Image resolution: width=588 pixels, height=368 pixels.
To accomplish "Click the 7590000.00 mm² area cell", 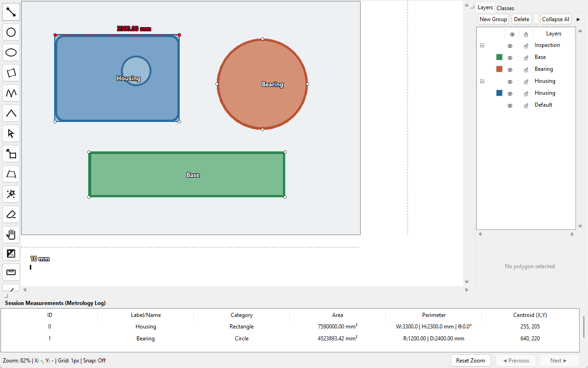I will 338,327.
